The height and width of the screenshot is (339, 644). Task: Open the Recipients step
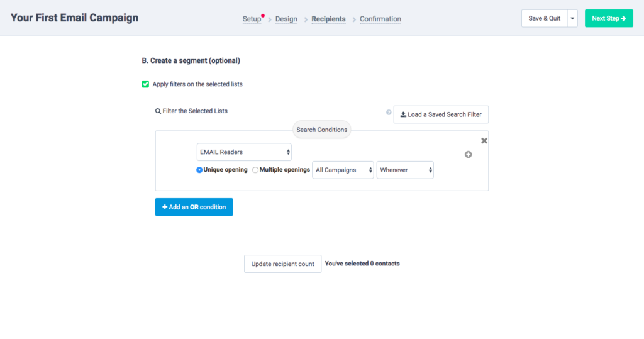(328, 19)
